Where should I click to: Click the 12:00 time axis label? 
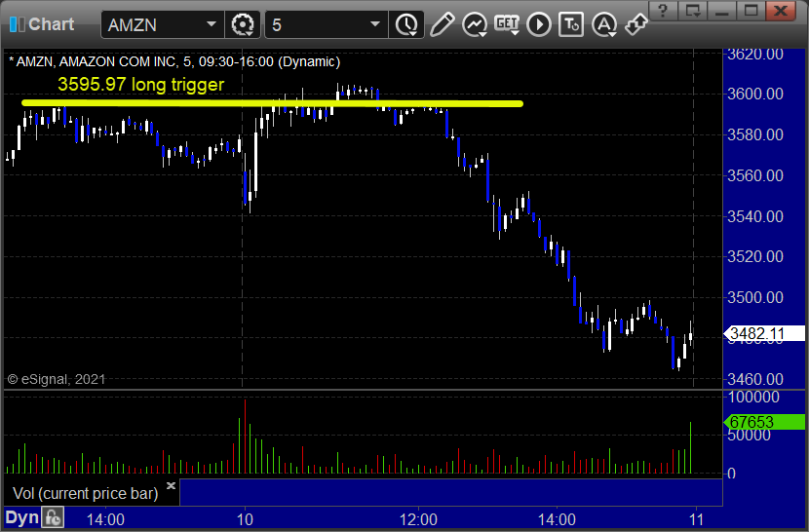click(418, 519)
